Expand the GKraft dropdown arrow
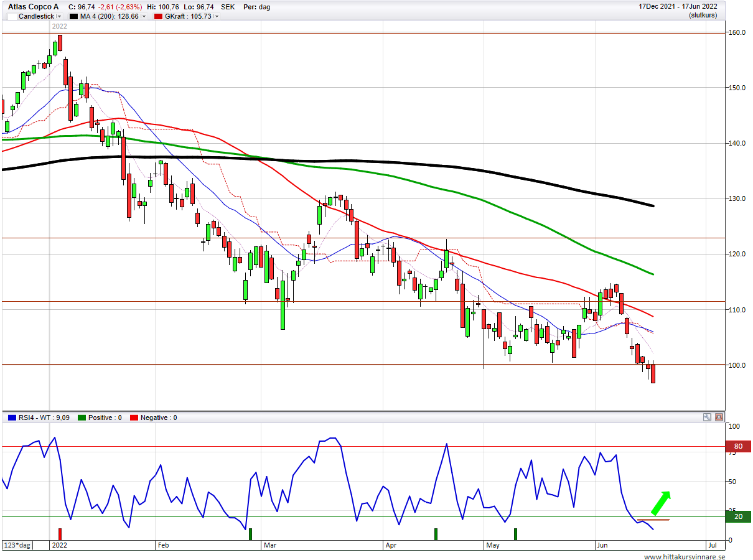Viewport: 753px width, 560px height. pos(216,17)
